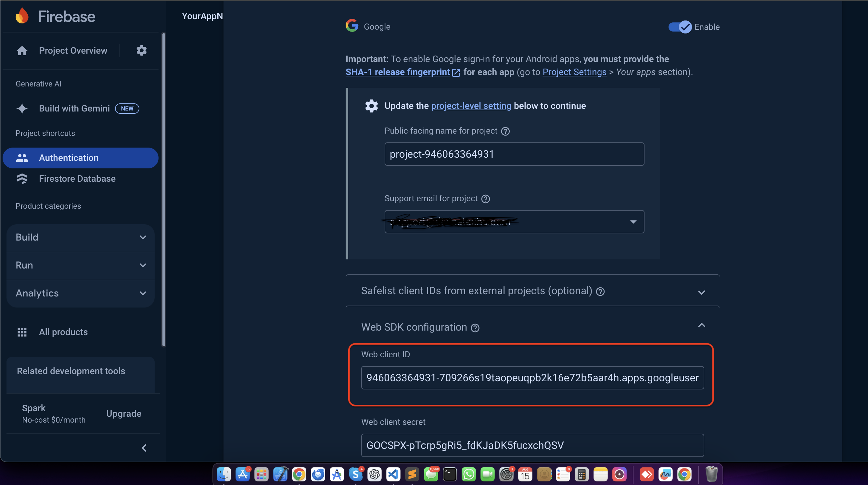Viewport: 868px width, 485px height.
Task: Expand the Build product category
Action: (x=80, y=237)
